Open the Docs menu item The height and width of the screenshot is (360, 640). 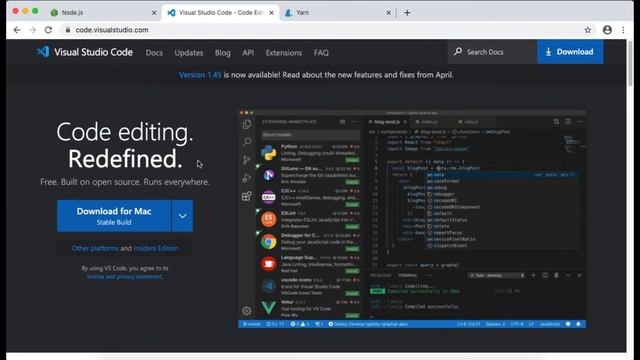pyautogui.click(x=154, y=53)
